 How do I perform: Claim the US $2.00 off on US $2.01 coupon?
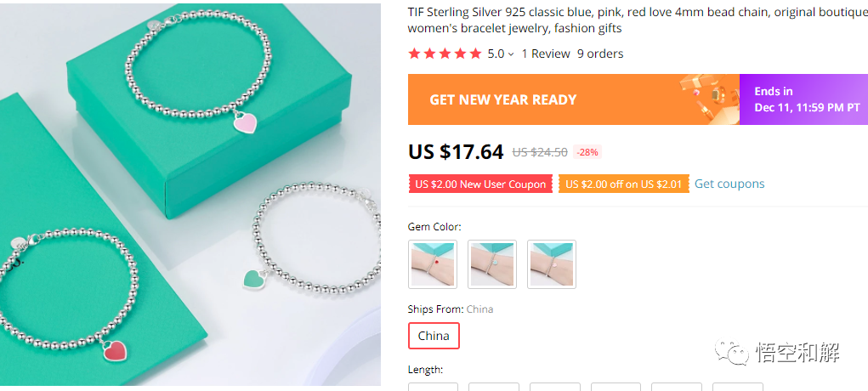623,184
